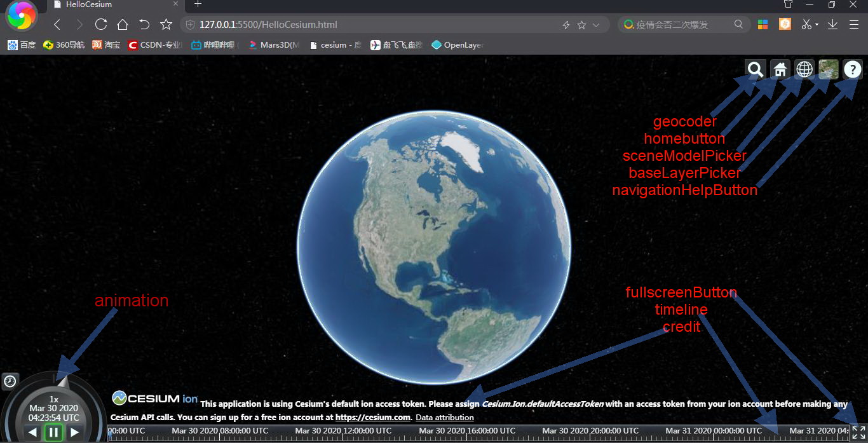868x443 pixels.
Task: Open the base layer picker imagery thumbnail
Action: (829, 69)
